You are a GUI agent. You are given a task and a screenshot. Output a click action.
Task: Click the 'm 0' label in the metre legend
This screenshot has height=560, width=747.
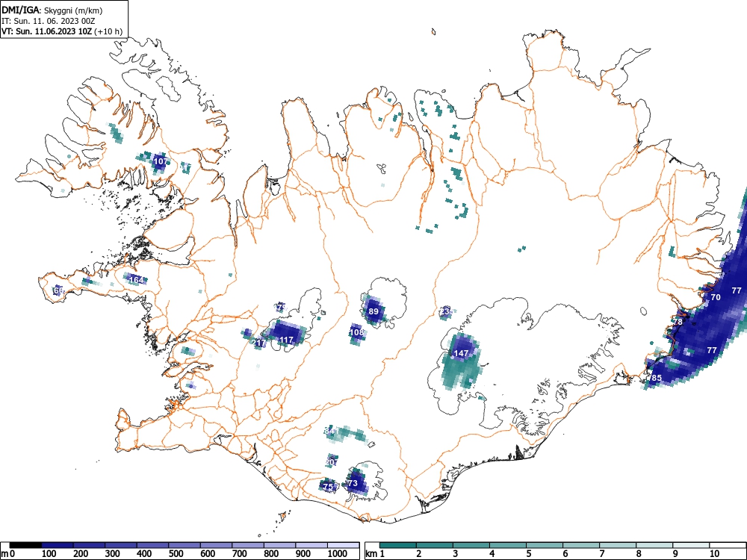[8, 554]
